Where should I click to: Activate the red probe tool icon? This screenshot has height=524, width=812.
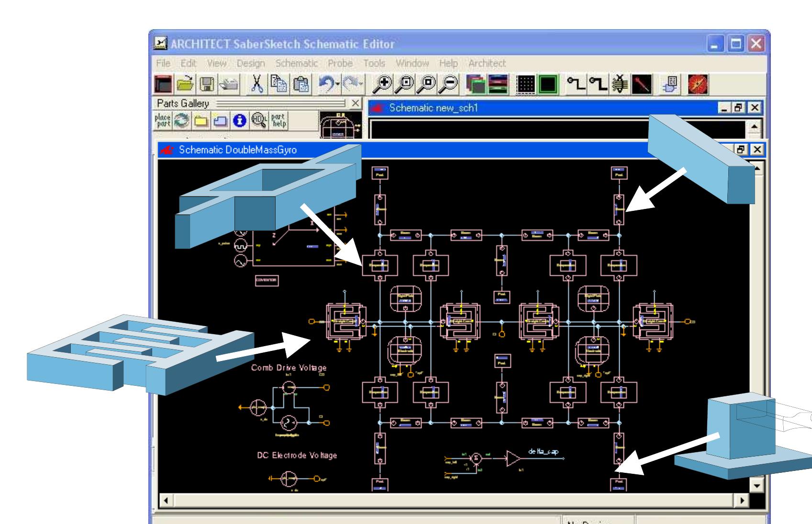point(641,85)
